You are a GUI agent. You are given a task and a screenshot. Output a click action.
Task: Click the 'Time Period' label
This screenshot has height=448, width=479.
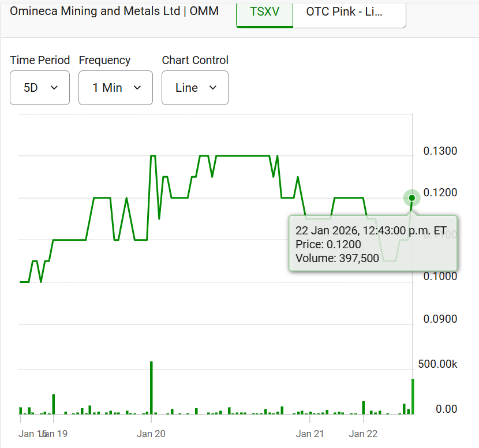(40, 60)
